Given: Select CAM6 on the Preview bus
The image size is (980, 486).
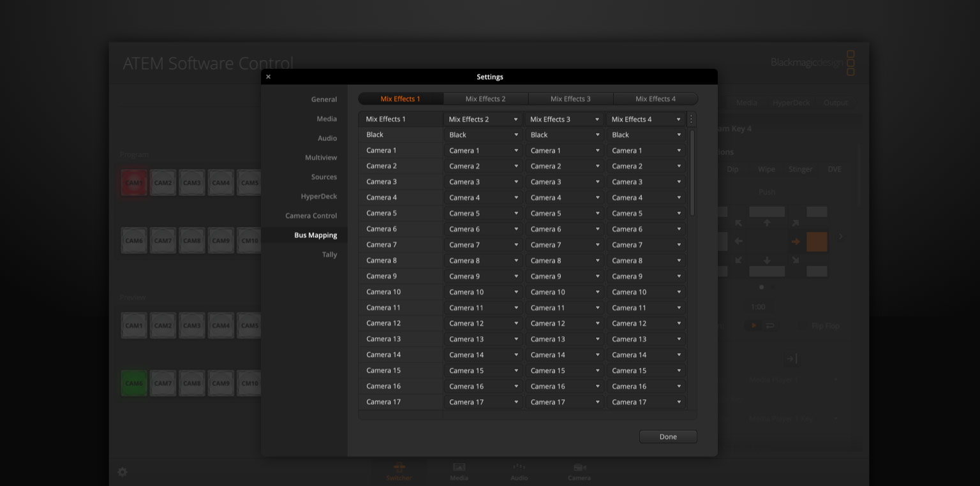Looking at the screenshot, I should tap(134, 383).
